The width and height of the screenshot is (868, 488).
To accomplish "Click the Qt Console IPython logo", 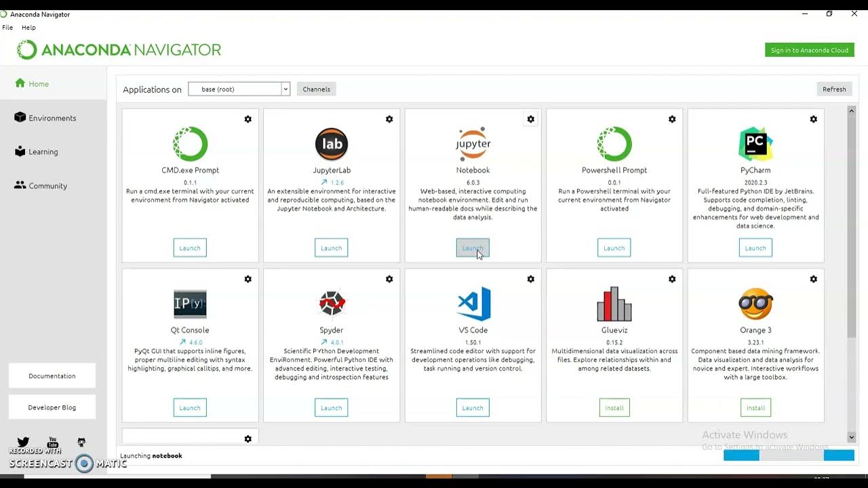I will tap(190, 304).
